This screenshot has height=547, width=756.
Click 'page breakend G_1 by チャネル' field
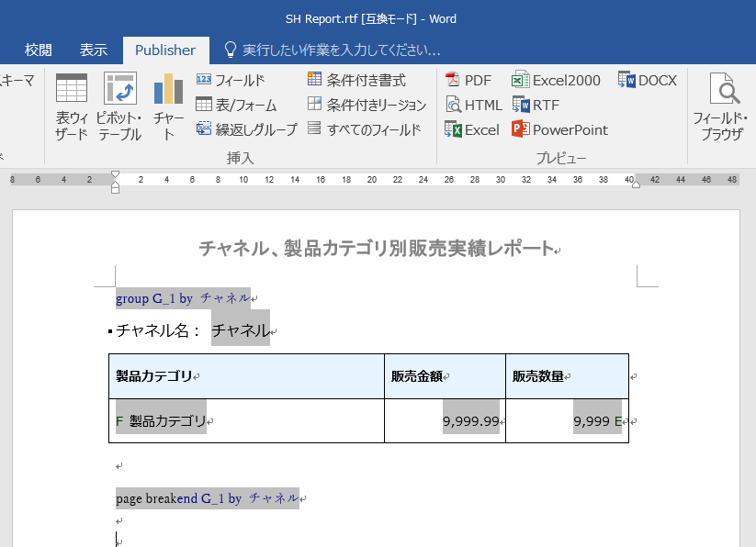coord(208,498)
